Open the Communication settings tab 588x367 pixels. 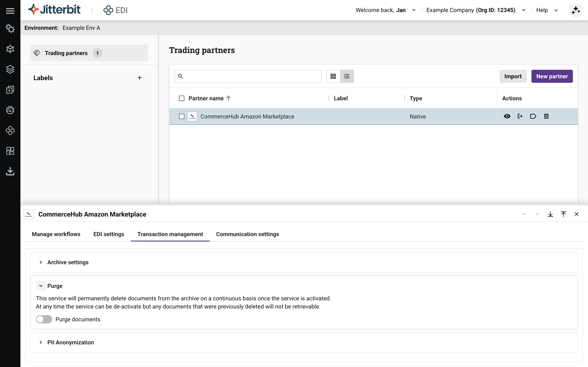coord(247,234)
